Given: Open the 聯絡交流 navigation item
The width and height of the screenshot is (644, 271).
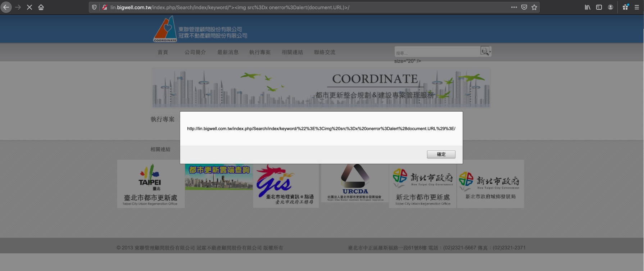Looking at the screenshot, I should (325, 52).
